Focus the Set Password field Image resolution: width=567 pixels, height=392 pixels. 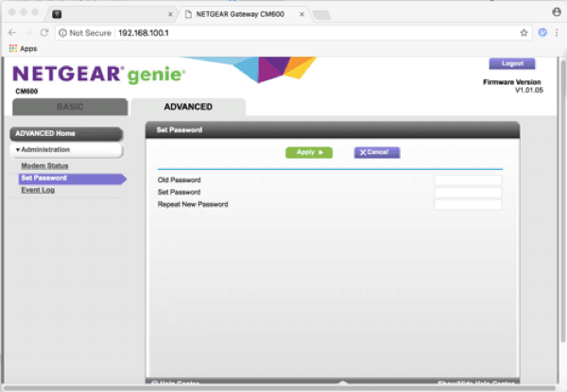click(468, 192)
